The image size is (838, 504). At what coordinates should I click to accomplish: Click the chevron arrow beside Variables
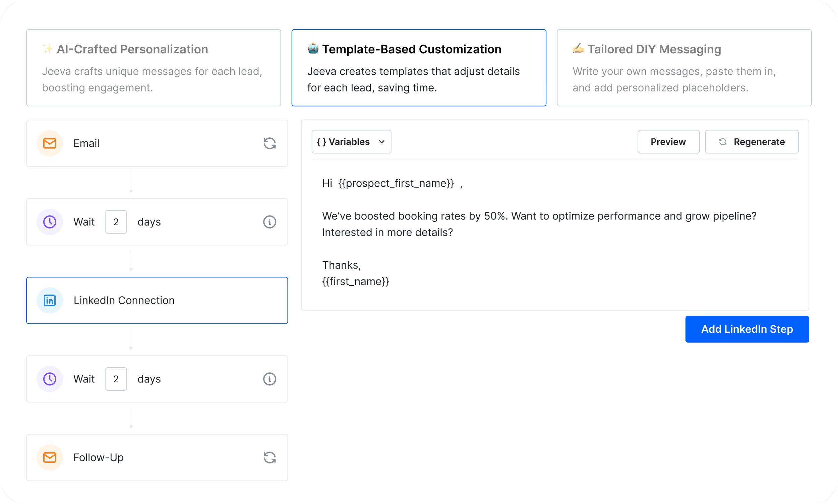pyautogui.click(x=381, y=142)
